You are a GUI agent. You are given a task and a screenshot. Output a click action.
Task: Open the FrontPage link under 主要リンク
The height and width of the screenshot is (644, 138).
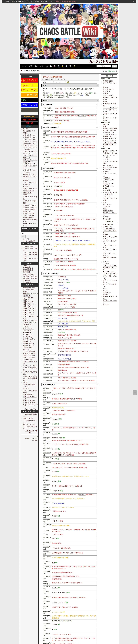tap(27, 129)
